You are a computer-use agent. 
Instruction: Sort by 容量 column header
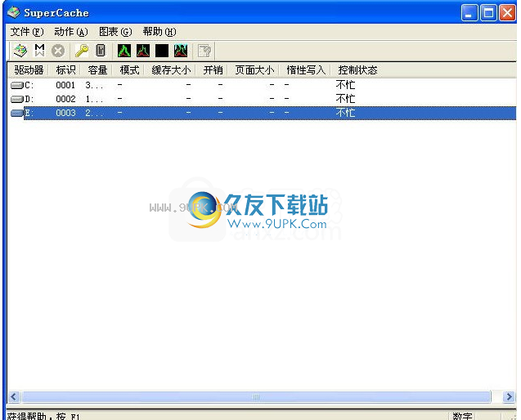(97, 70)
